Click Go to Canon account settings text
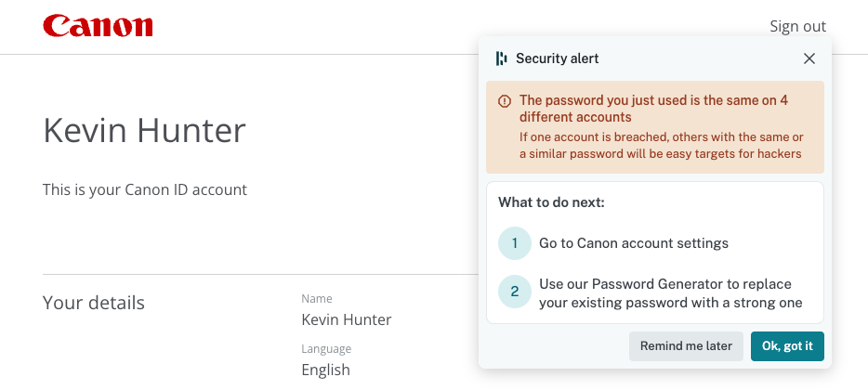 pyautogui.click(x=634, y=243)
